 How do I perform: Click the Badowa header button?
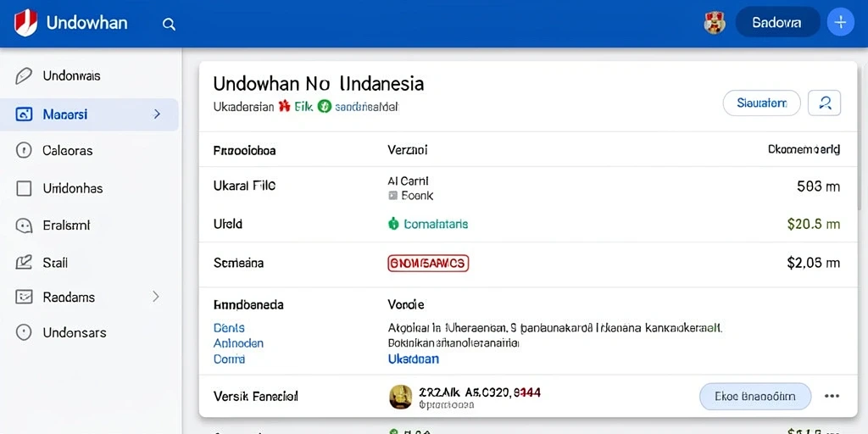click(x=777, y=23)
